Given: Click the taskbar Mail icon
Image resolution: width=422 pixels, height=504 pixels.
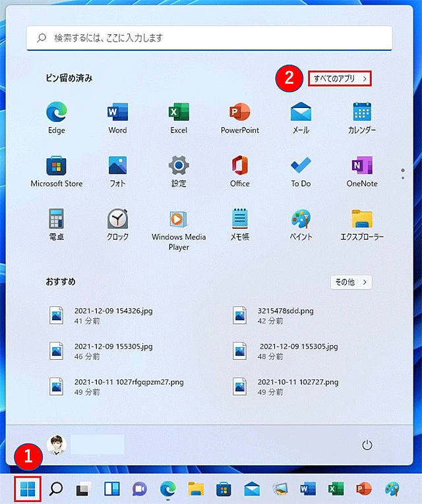Looking at the screenshot, I should pyautogui.click(x=252, y=490).
